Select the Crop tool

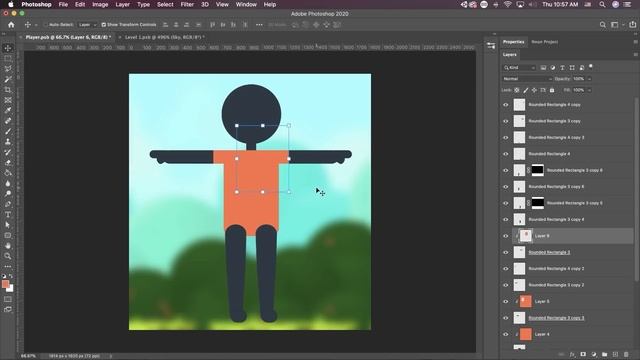[x=8, y=90]
